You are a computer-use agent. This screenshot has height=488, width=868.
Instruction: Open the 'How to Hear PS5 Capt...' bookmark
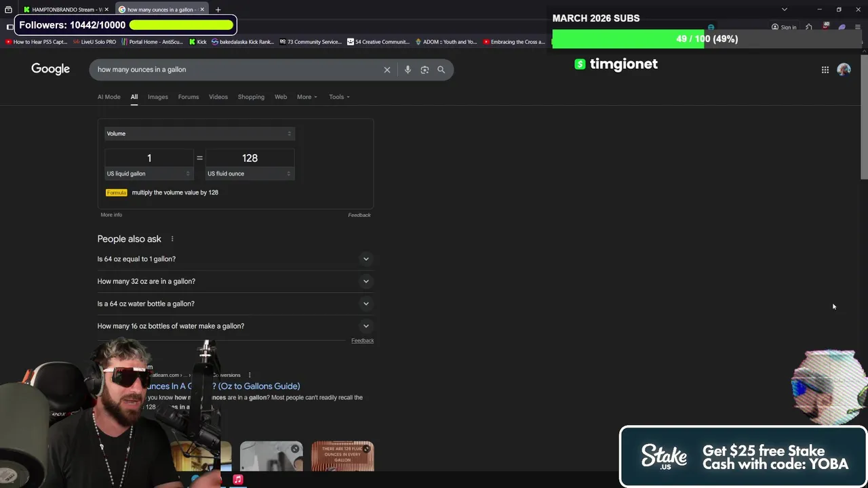tap(36, 42)
